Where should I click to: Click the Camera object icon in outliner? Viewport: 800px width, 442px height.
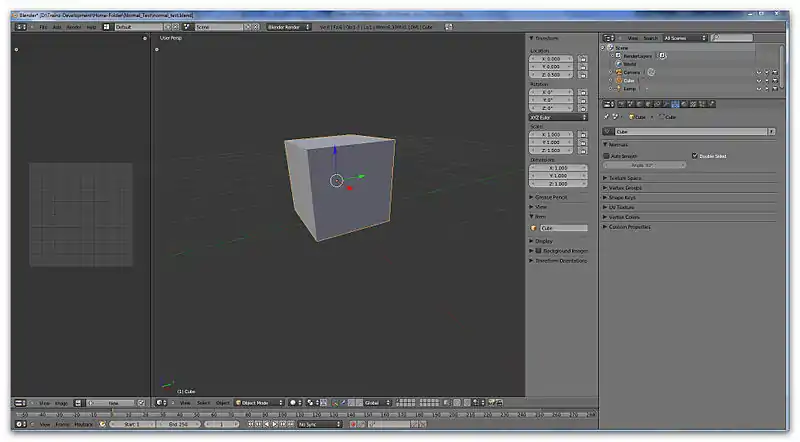619,72
